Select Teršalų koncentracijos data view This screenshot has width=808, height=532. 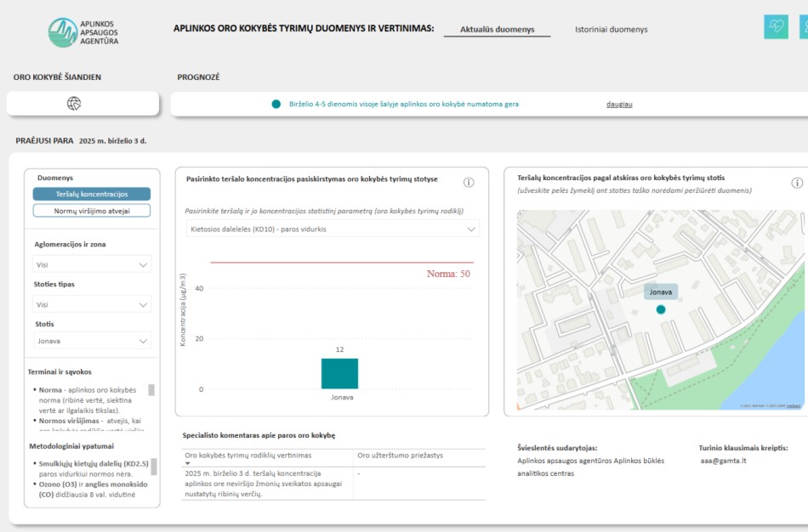(x=92, y=194)
